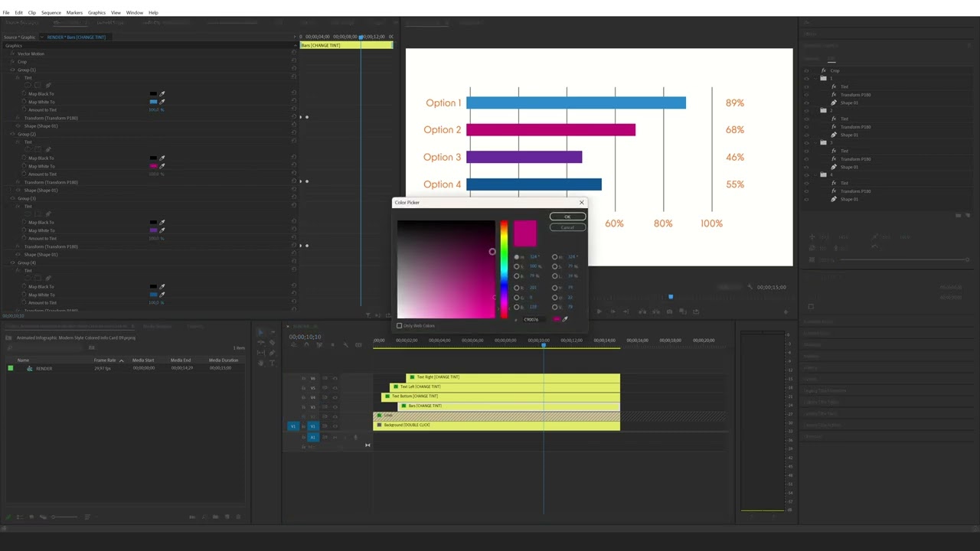Select the Slip tool
Viewport: 980px width, 551px height.
click(260, 353)
